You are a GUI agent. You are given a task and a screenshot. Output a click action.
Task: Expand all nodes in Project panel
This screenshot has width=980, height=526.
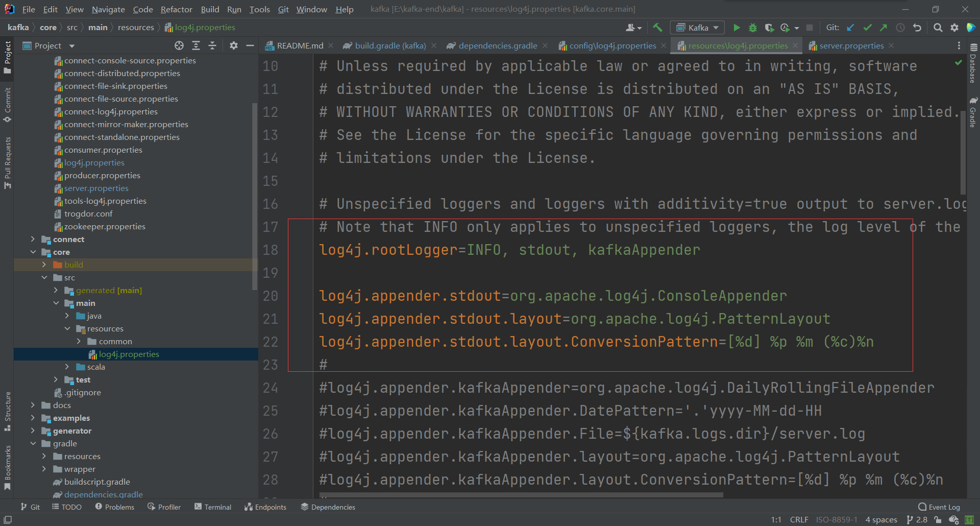coord(196,45)
